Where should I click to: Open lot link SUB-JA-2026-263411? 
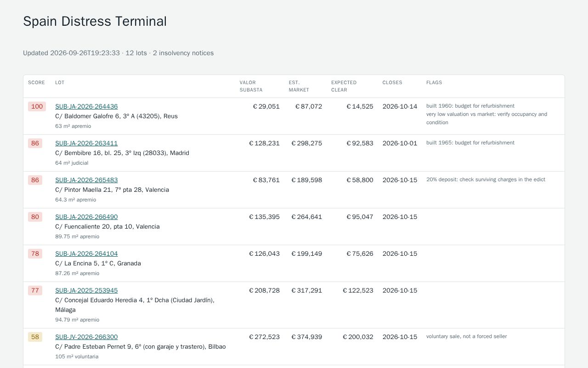tap(86, 143)
